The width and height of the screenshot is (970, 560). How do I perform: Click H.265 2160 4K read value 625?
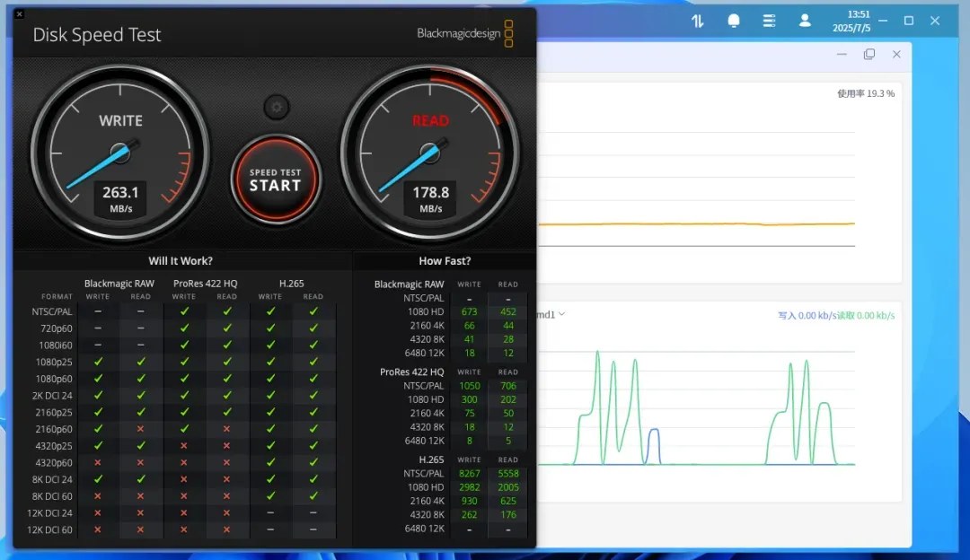click(507, 501)
